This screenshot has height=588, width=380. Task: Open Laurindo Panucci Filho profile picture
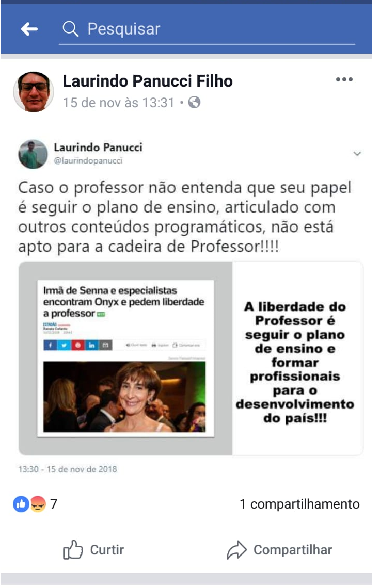34,92
